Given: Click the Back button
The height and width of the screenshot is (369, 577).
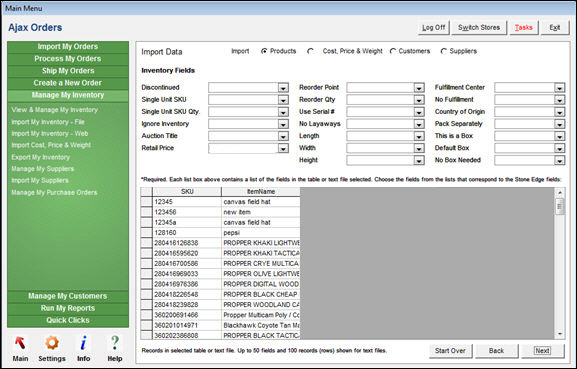Looking at the screenshot, I should pos(496,351).
